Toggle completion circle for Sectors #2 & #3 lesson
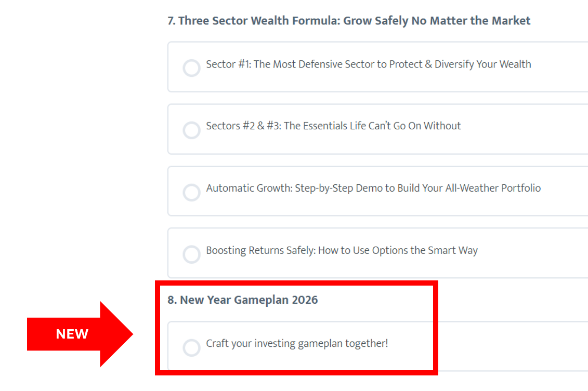 click(191, 130)
